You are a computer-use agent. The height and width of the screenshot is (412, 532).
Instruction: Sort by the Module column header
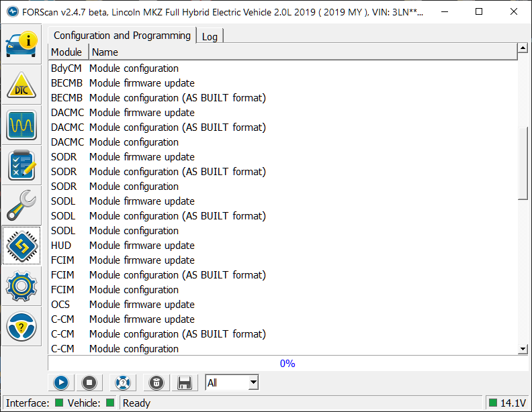coord(69,52)
